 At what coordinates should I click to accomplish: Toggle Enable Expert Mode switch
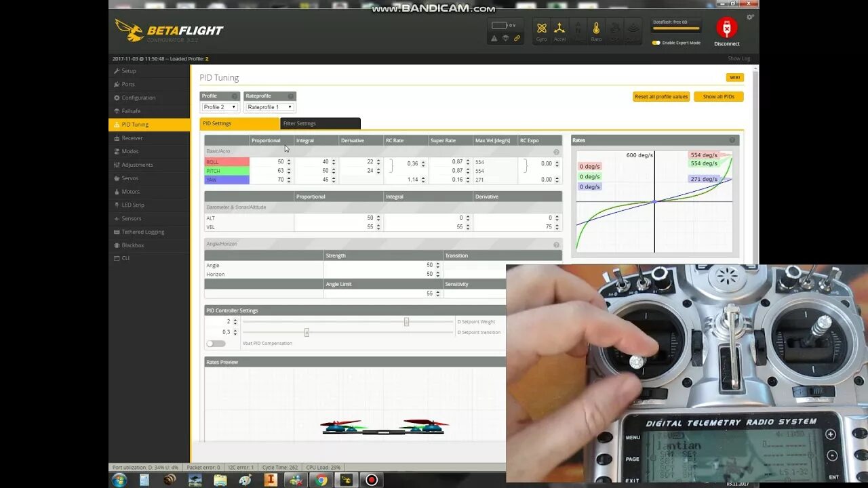[x=656, y=43]
